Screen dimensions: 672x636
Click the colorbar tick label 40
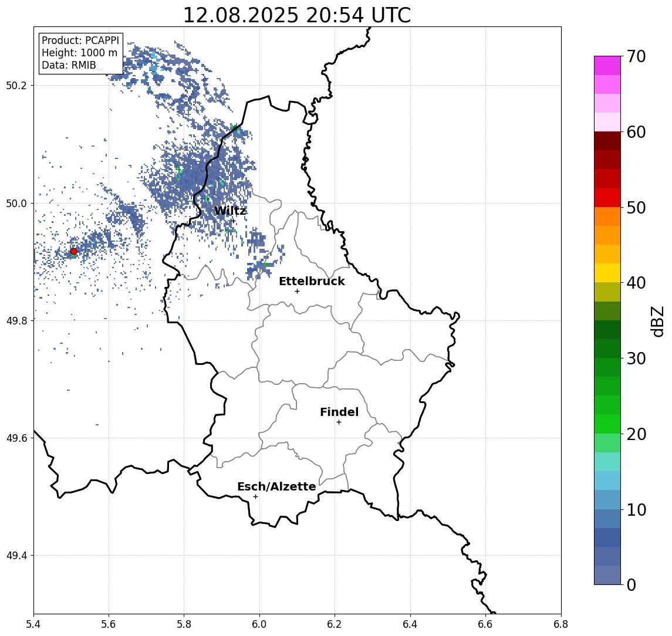click(x=636, y=283)
